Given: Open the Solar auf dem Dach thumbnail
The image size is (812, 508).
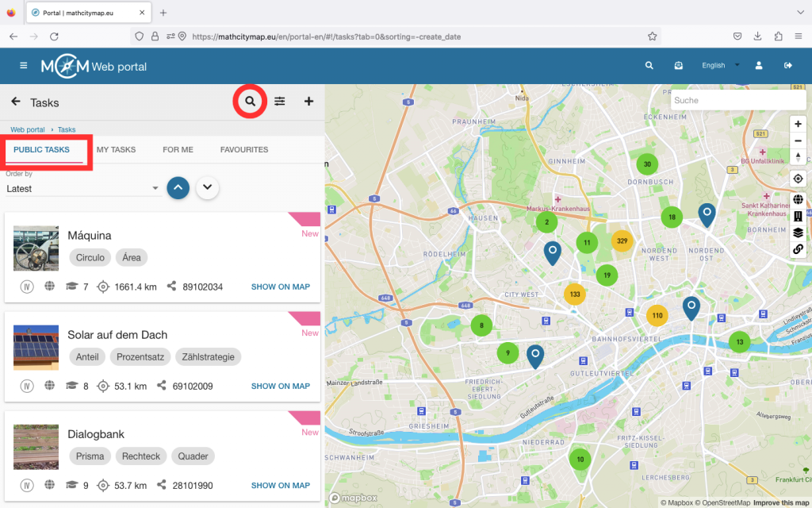Looking at the screenshot, I should coord(36,348).
